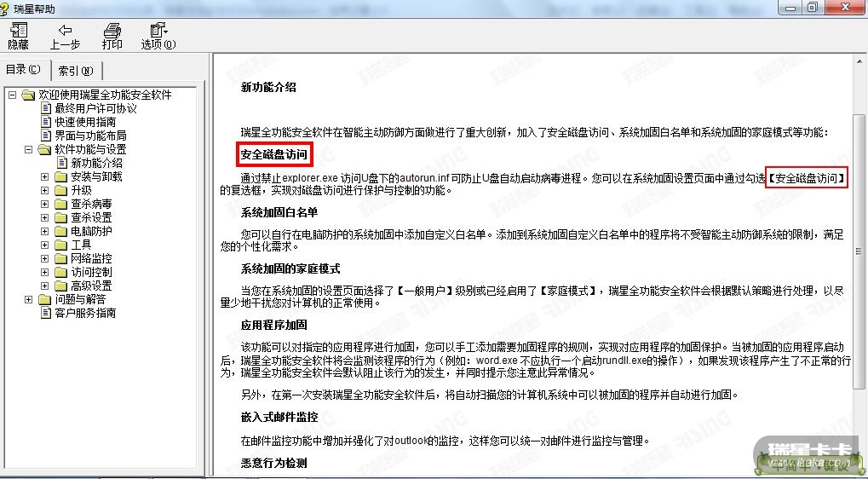Image resolution: width=868 pixels, height=479 pixels.
Task: Click the 【安全磁盘访问】 bracketed text
Action: coord(807,178)
